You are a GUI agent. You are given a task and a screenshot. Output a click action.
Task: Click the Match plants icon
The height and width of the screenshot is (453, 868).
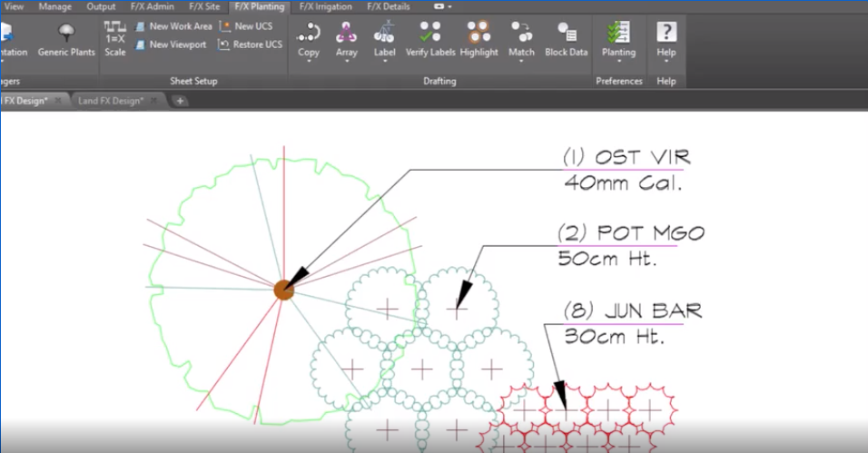pos(521,32)
